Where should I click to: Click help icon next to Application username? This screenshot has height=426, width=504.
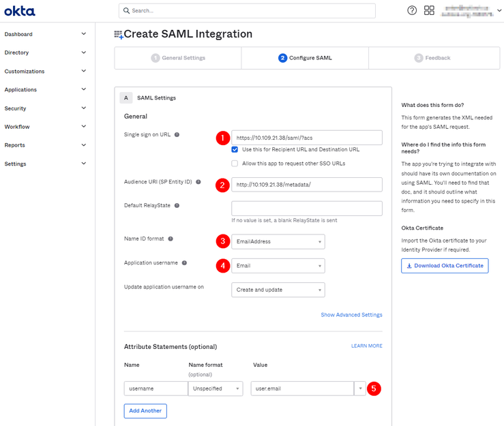click(x=184, y=263)
